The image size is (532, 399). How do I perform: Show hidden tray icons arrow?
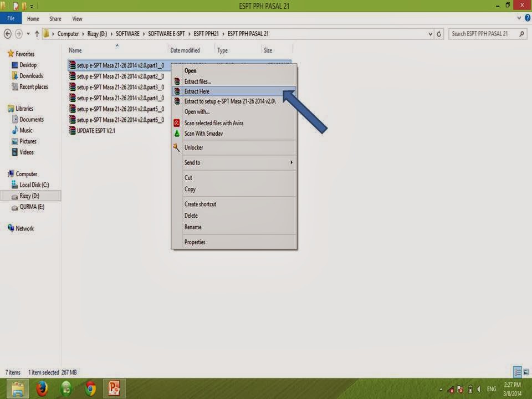tap(441, 390)
